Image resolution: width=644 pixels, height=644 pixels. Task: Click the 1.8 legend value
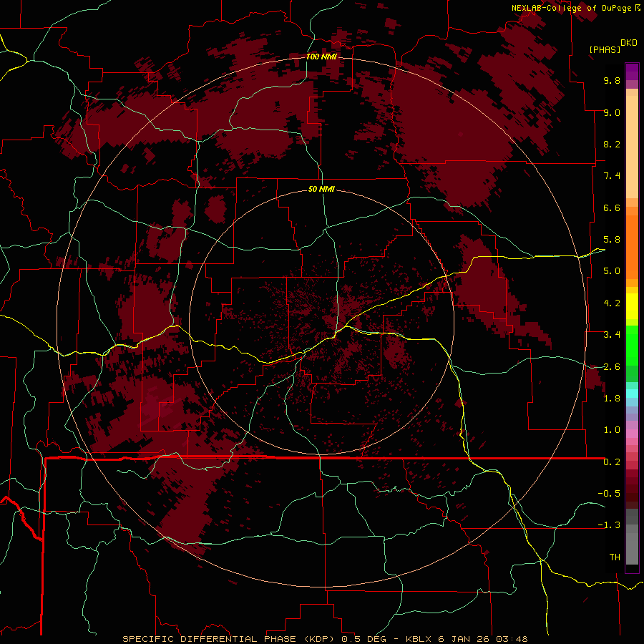tap(612, 399)
